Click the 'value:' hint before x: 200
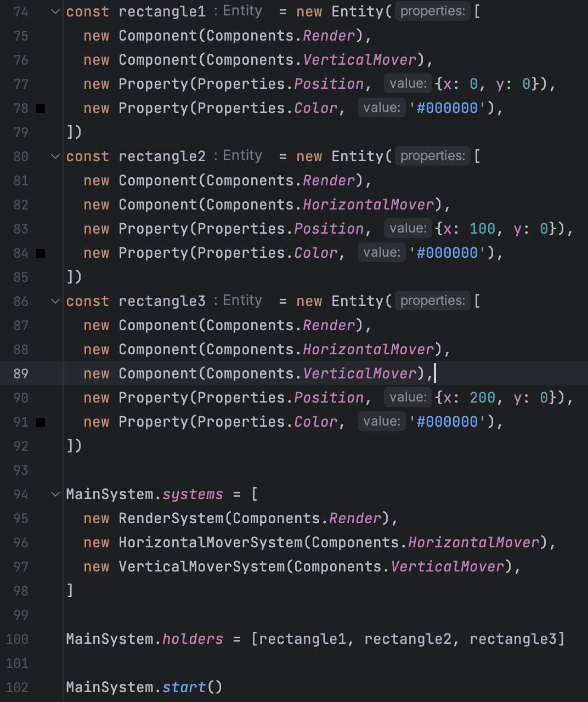The width and height of the screenshot is (588, 702). click(x=408, y=397)
